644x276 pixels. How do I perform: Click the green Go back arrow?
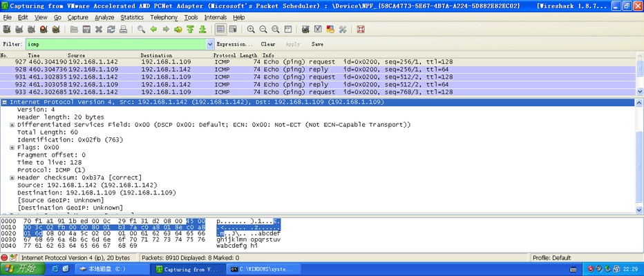[153, 30]
